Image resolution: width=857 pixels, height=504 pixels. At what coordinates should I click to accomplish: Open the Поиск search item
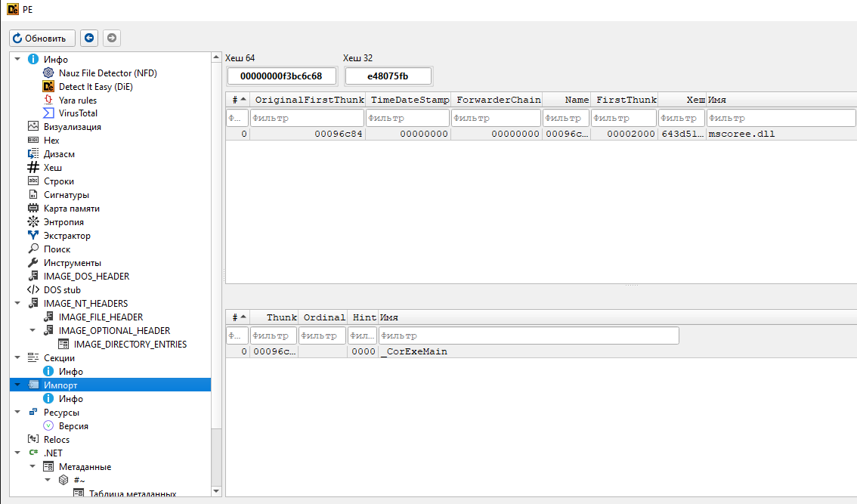click(57, 249)
